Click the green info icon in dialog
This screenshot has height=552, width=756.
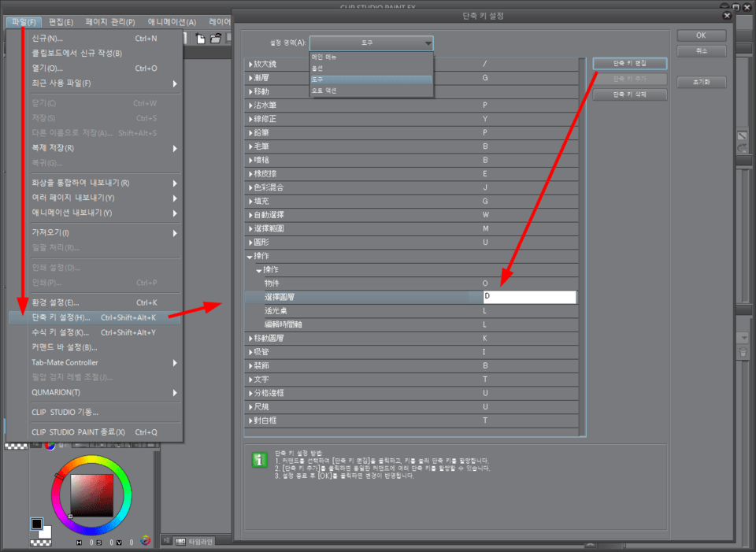[259, 461]
